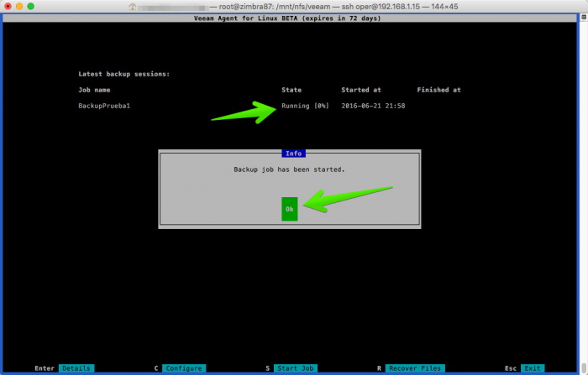
Task: Click the Running [0%] state value
Action: 305,106
